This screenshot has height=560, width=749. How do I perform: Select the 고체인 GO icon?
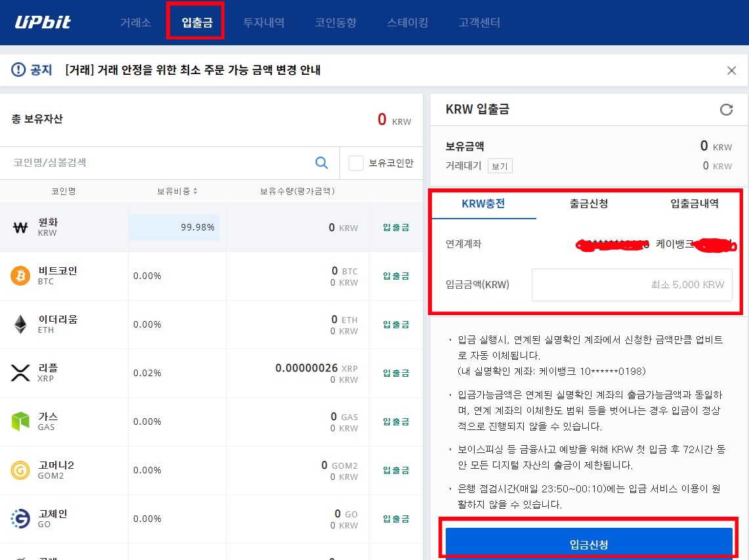click(20, 519)
